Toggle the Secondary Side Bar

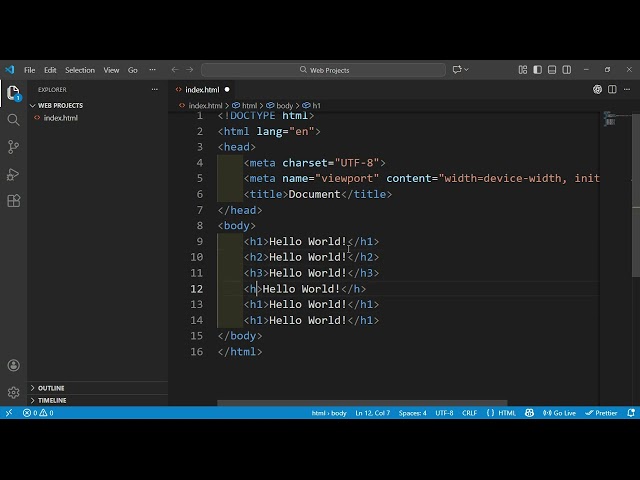(567, 70)
